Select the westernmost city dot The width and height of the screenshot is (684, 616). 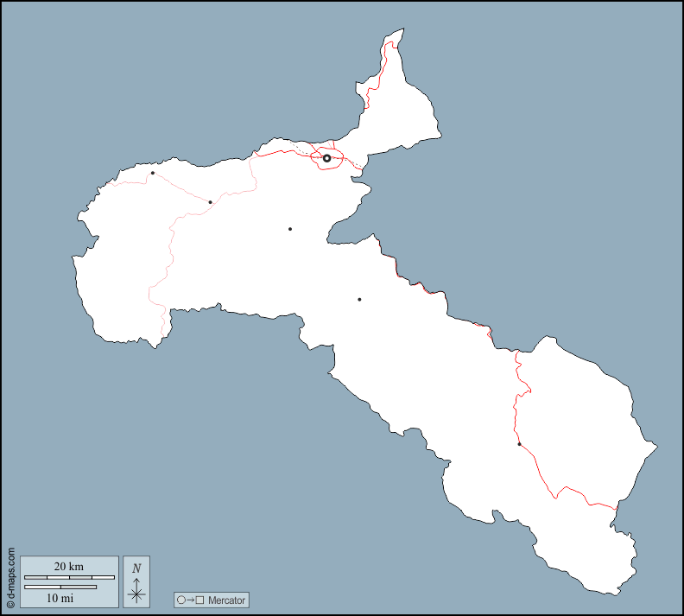click(x=153, y=173)
